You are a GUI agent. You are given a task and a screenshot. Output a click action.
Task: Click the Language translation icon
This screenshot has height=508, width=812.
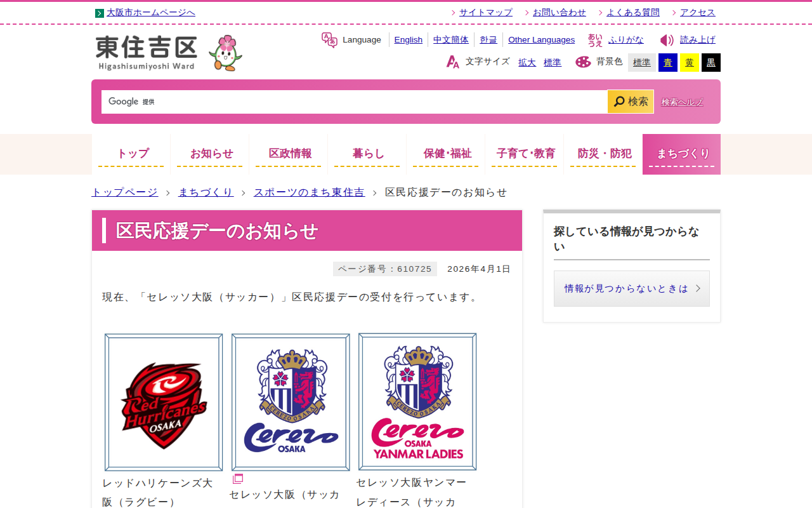[x=329, y=40]
